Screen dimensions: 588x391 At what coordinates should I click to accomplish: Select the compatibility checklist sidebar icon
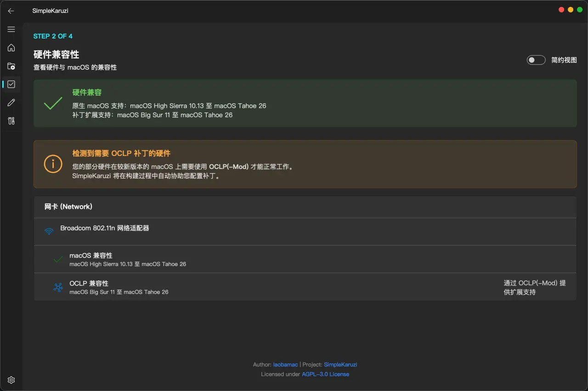[11, 84]
